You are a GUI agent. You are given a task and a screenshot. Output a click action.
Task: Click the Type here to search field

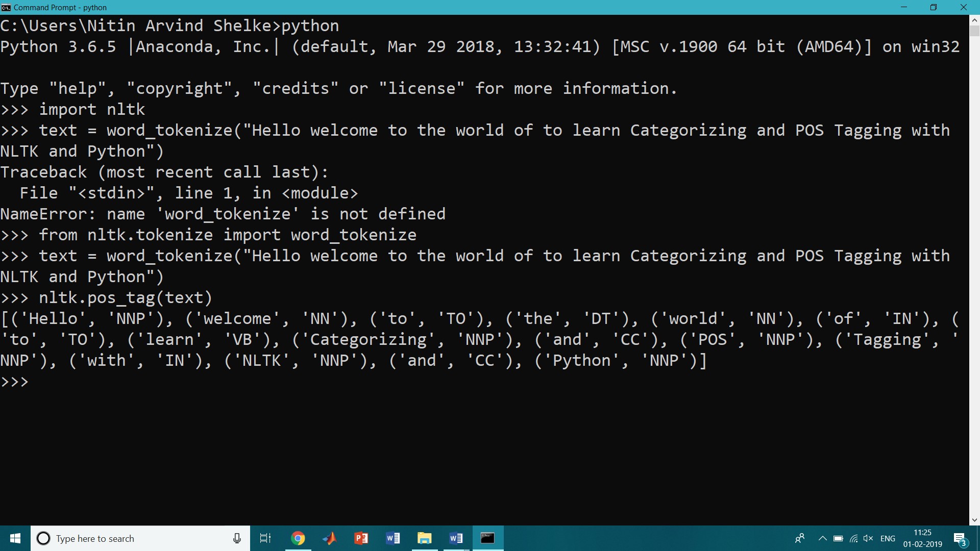(x=128, y=538)
